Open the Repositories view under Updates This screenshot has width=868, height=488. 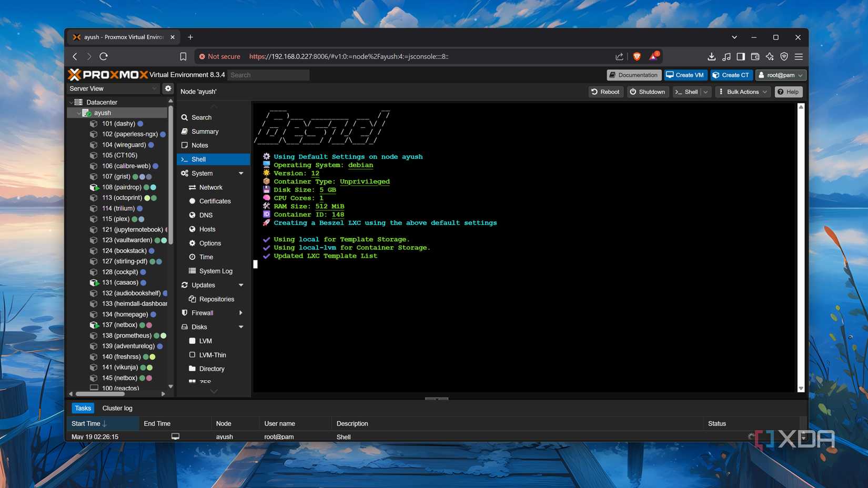pos(216,299)
